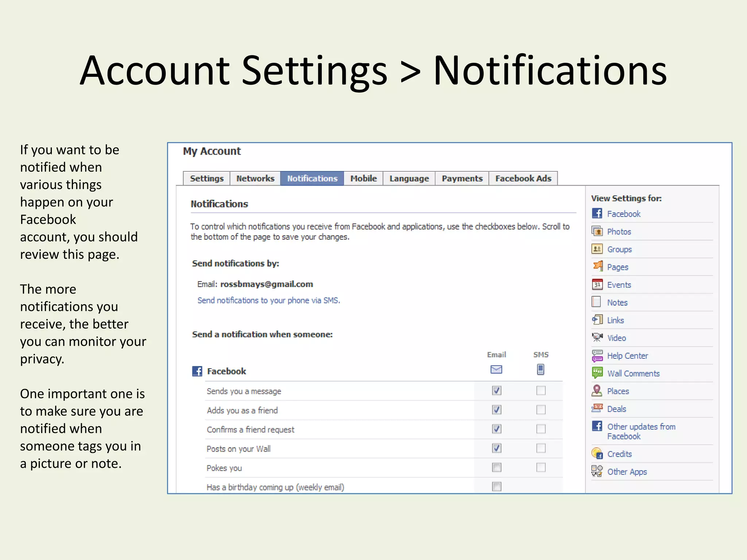Viewport: 747px width, 560px height.
Task: Open Wall Comments settings link
Action: tap(633, 374)
